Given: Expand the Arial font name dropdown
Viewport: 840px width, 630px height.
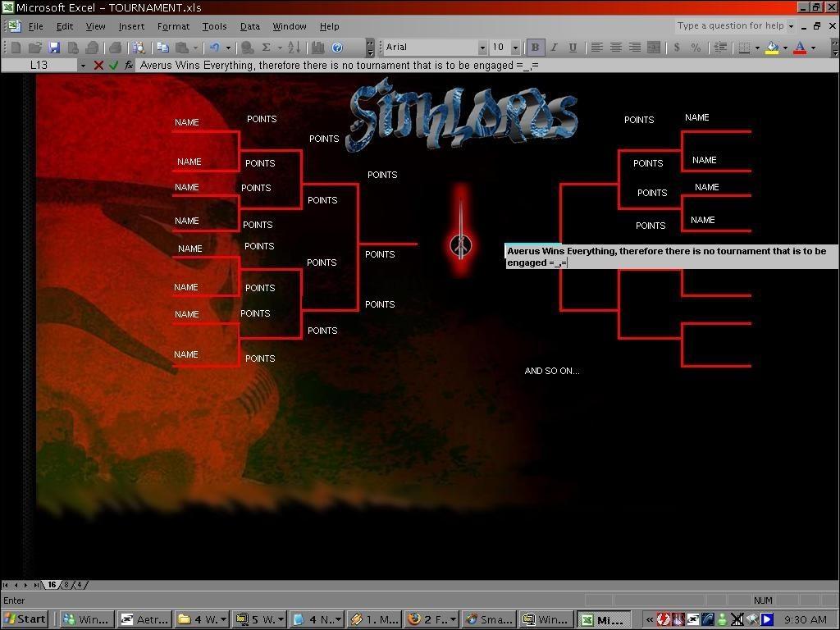Looking at the screenshot, I should click(x=482, y=48).
